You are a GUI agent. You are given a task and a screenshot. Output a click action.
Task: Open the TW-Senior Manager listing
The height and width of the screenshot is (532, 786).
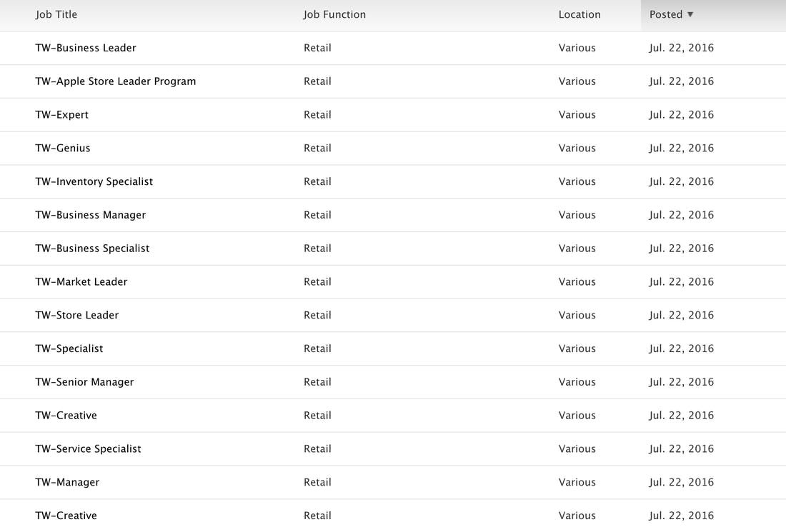(x=85, y=382)
